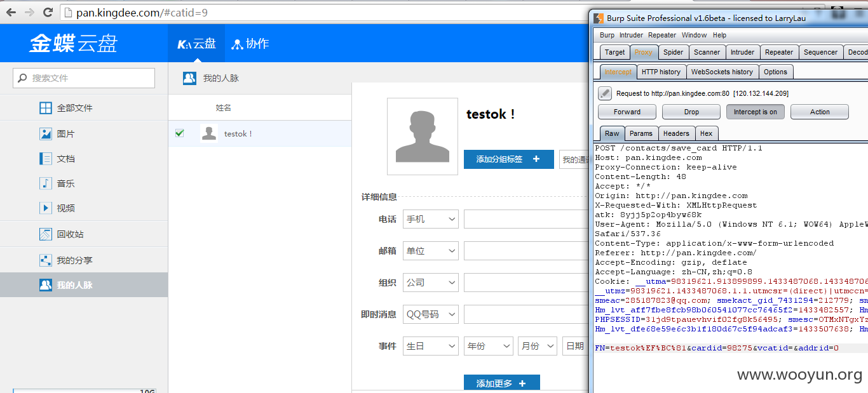Screen dimensions: 868x393
Task: Click browser back arrow
Action: tap(11, 12)
